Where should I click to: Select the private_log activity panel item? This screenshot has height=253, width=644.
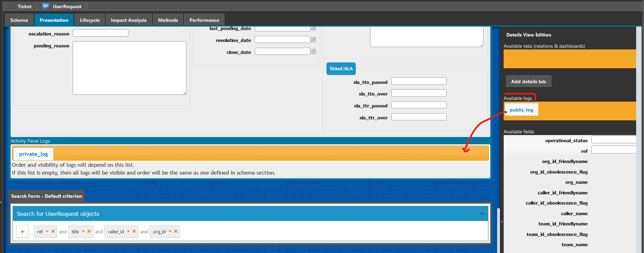coord(33,154)
